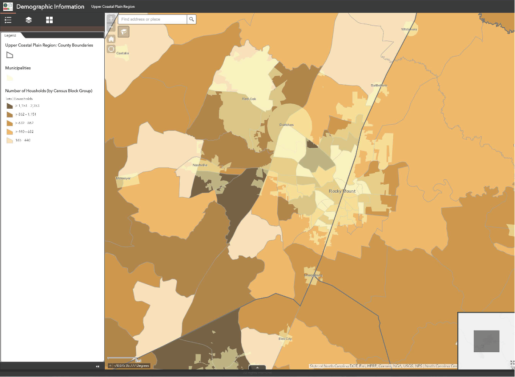Click the overview map extent rectangle
The image size is (515, 377).
point(486,341)
